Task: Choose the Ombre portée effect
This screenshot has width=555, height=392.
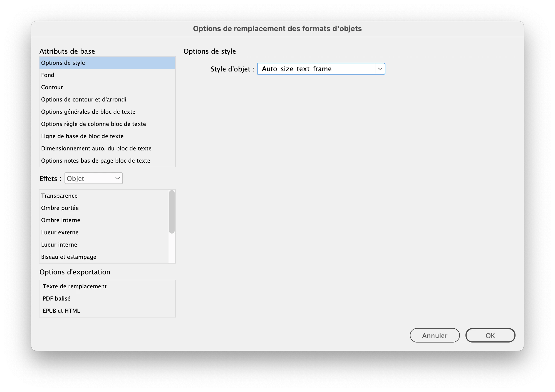Action: [60, 208]
